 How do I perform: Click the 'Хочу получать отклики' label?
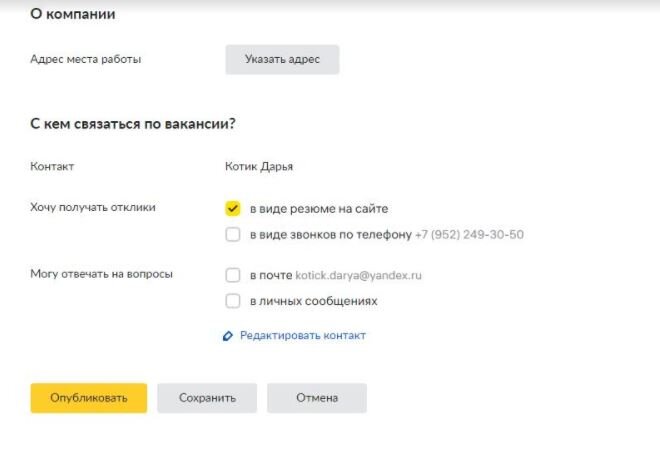(x=93, y=208)
